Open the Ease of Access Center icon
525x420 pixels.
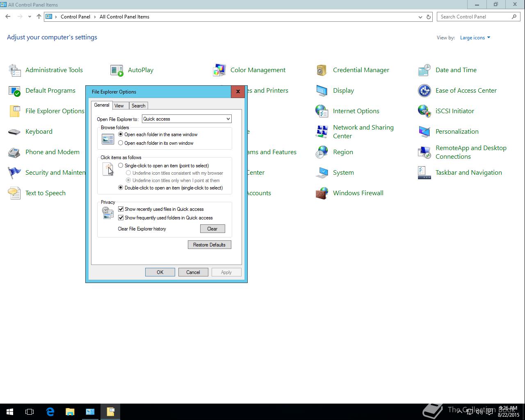click(425, 91)
